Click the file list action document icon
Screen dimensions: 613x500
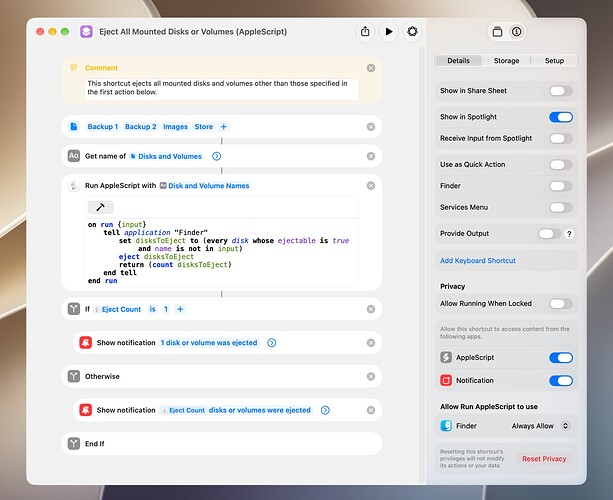(73, 127)
